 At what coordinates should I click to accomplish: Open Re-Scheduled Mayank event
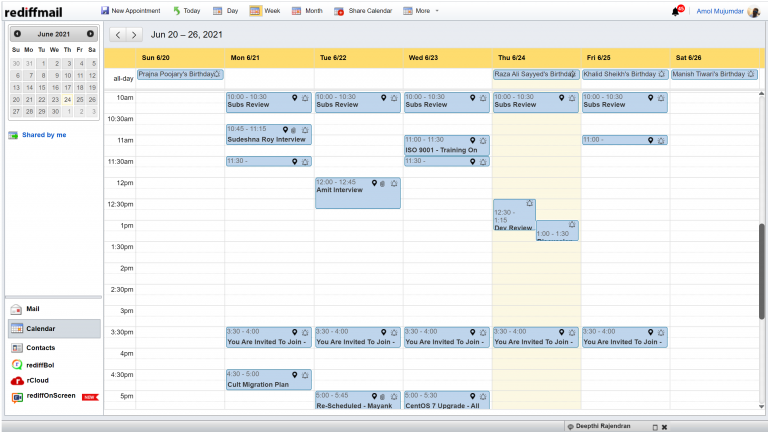click(x=358, y=400)
